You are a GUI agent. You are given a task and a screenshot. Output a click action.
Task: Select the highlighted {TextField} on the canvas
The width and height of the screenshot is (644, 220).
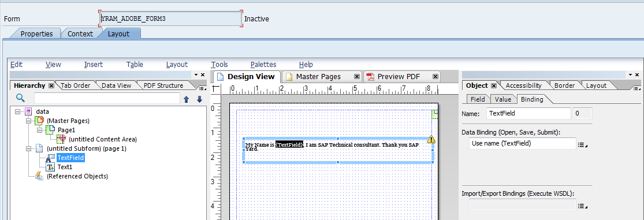click(289, 145)
